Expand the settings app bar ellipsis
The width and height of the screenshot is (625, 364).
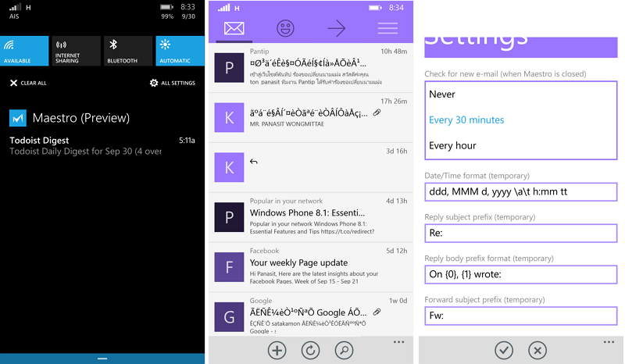click(x=609, y=342)
